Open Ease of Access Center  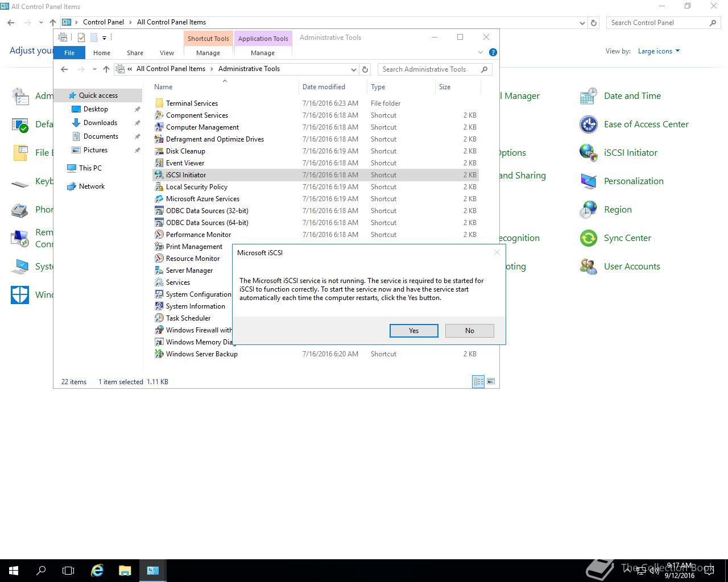[x=634, y=124]
